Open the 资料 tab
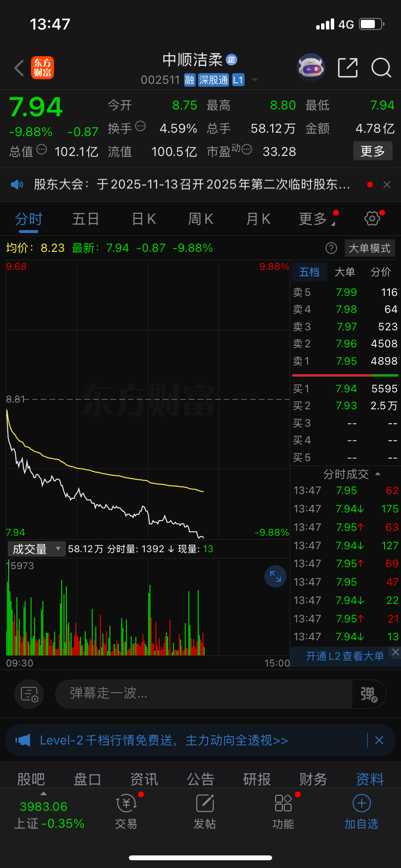The image size is (401, 868). [370, 779]
